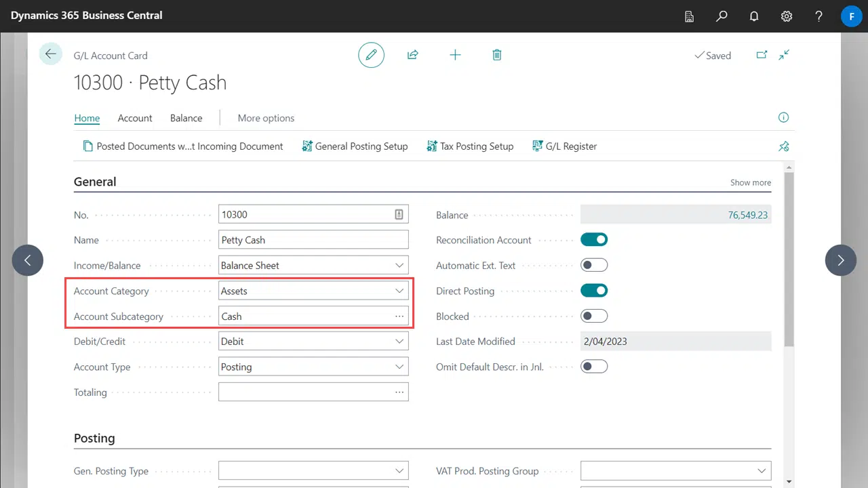Click the pencil edit icon
868x488 pixels.
(x=371, y=55)
